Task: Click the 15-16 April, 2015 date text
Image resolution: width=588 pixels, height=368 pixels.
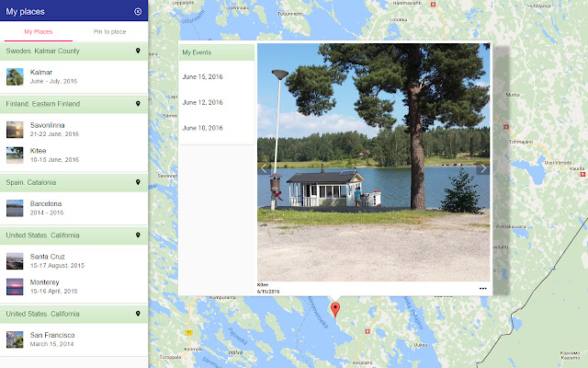Action: click(53, 291)
